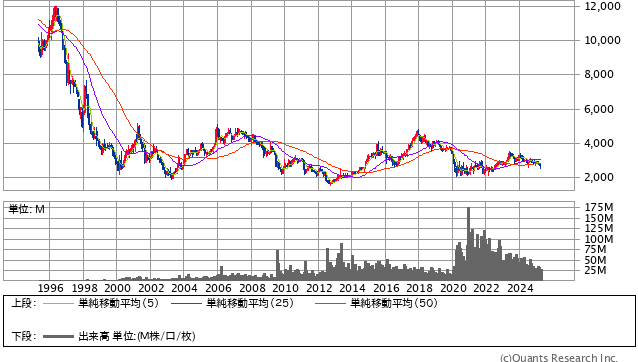Image resolution: width=638 pixels, height=362 pixels.
Task: Click the 2006 year axis label
Action: coord(218,288)
